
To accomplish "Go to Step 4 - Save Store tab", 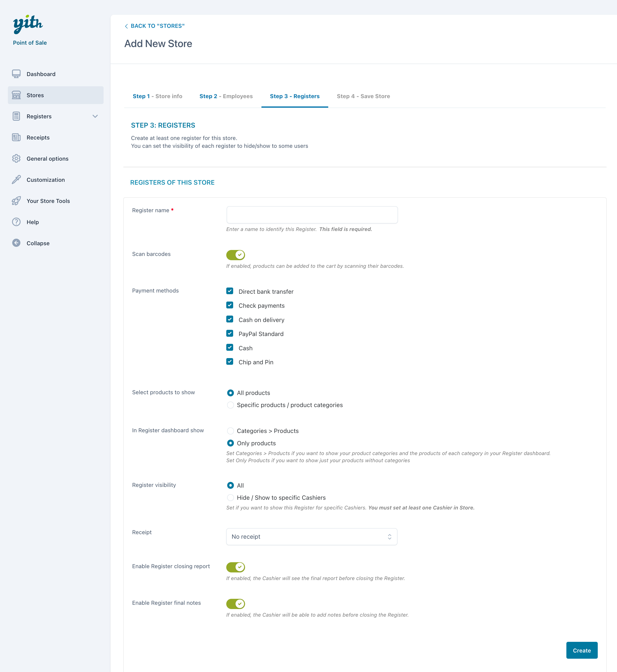I will [363, 96].
